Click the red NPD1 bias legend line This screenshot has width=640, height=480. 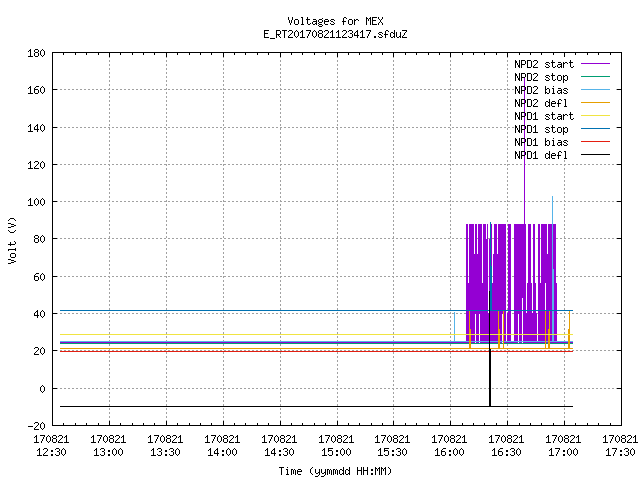pos(595,142)
